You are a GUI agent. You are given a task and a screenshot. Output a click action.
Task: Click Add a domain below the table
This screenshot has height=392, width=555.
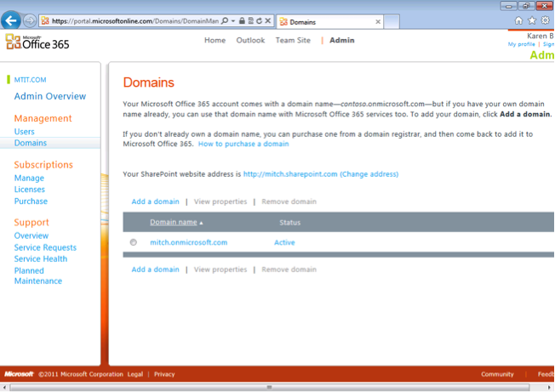pos(156,270)
